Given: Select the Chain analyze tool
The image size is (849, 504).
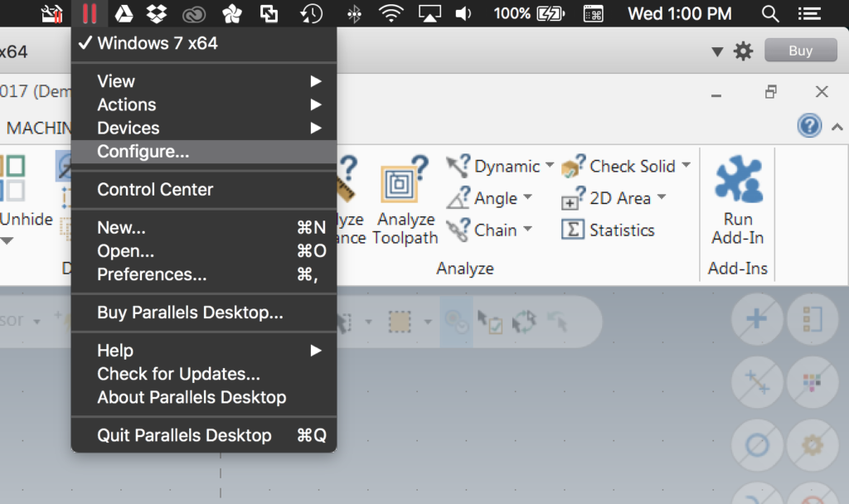Looking at the screenshot, I should 496,230.
